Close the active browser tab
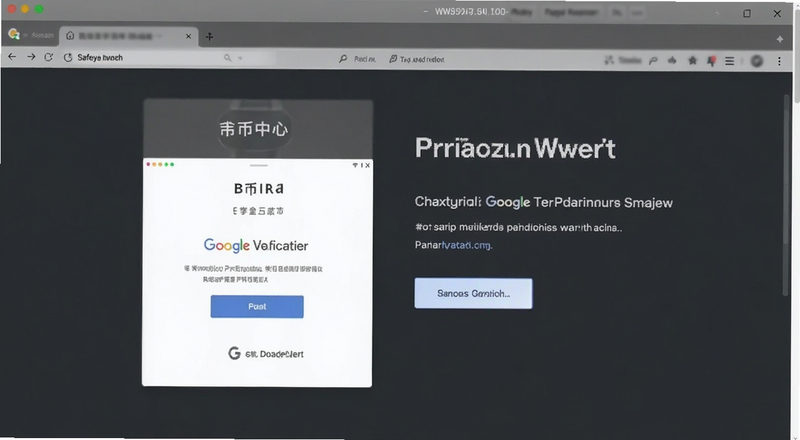This screenshot has height=440, width=800. [x=188, y=36]
